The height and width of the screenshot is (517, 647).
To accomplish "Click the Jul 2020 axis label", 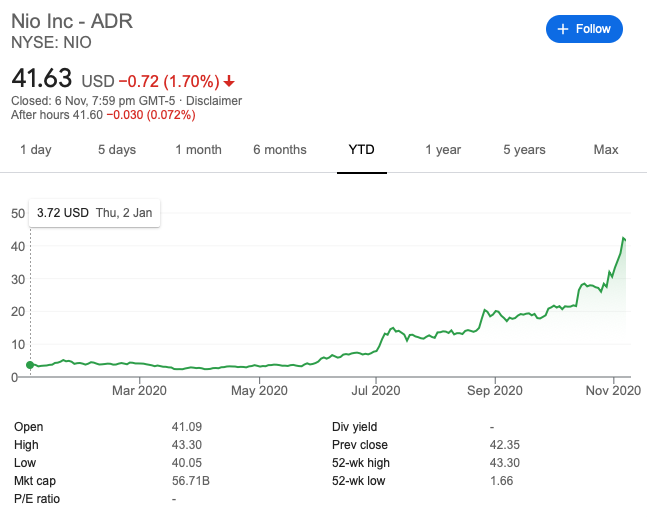I will [376, 390].
